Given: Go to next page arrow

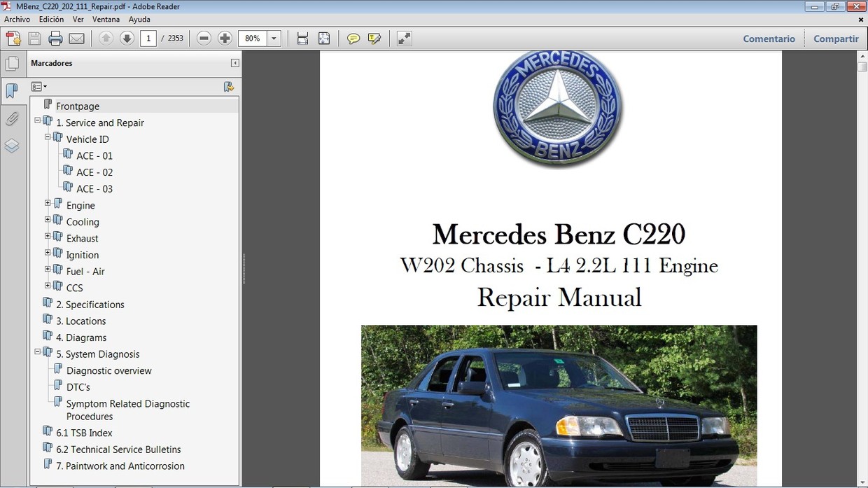Looking at the screenshot, I should (x=127, y=39).
